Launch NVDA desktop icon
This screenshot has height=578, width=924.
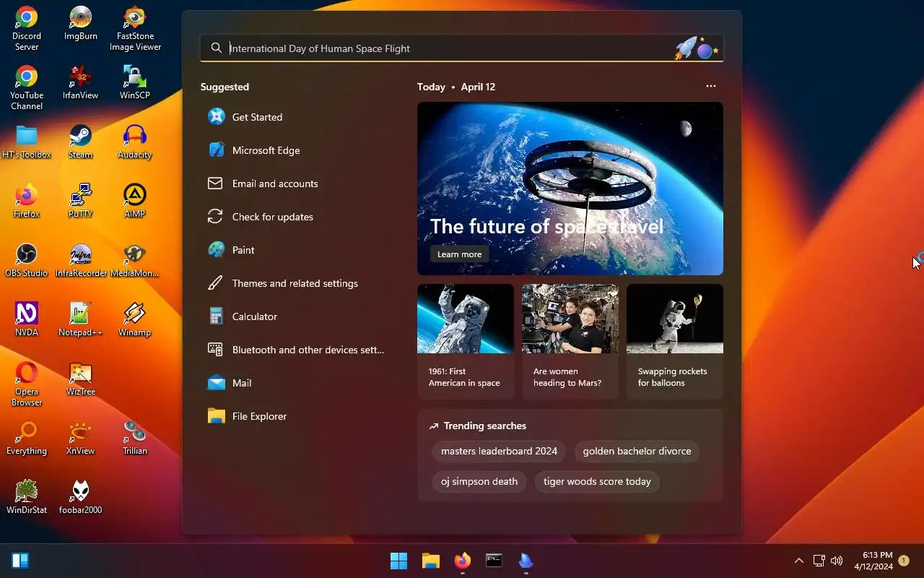[x=27, y=320]
